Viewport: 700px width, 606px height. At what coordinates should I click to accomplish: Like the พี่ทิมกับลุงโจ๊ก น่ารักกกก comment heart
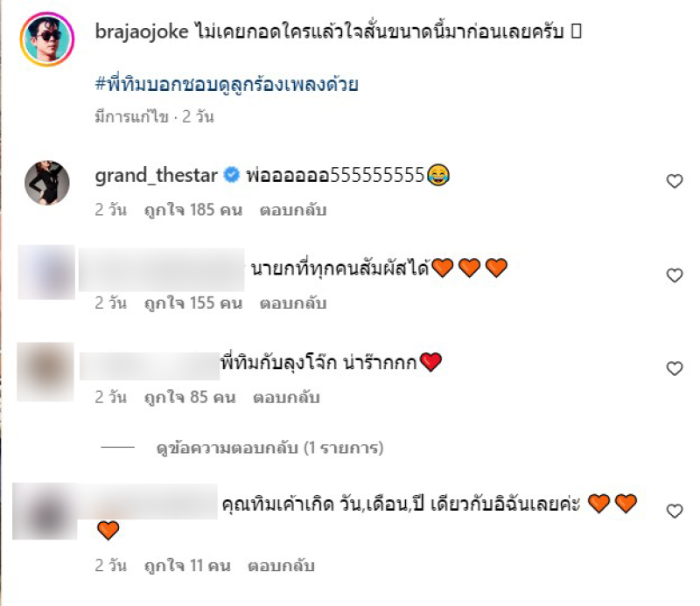click(x=674, y=369)
